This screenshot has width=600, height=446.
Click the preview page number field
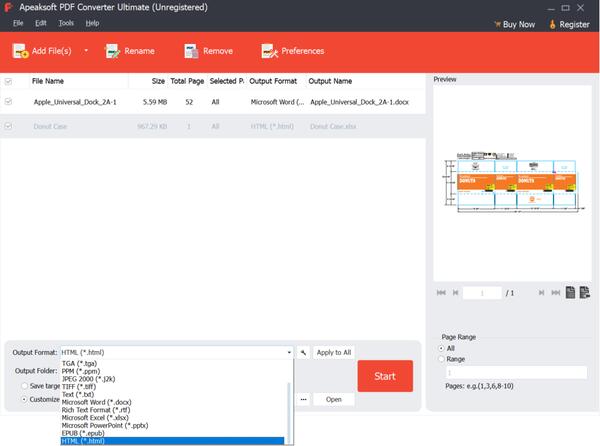(483, 292)
